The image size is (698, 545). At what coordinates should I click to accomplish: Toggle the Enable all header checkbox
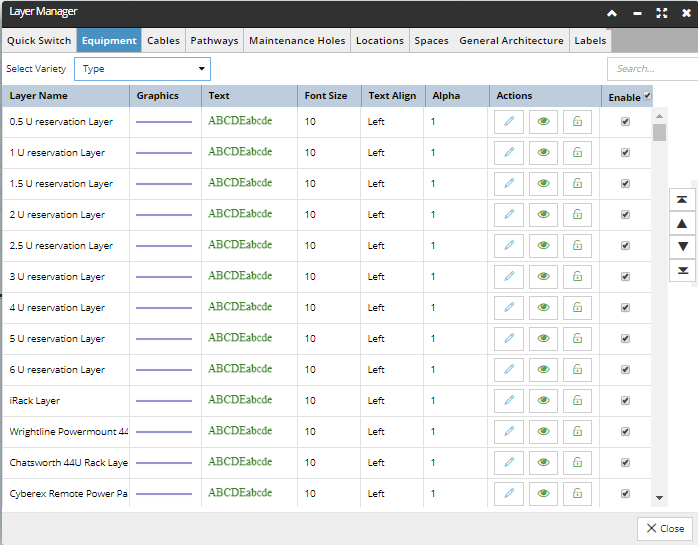point(647,96)
